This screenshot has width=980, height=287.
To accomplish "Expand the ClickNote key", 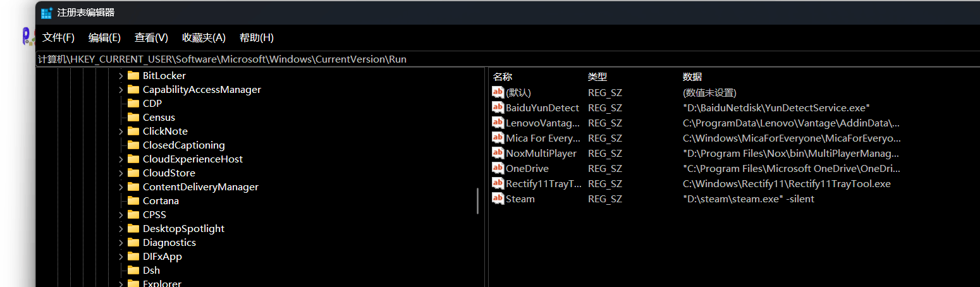I will (121, 131).
